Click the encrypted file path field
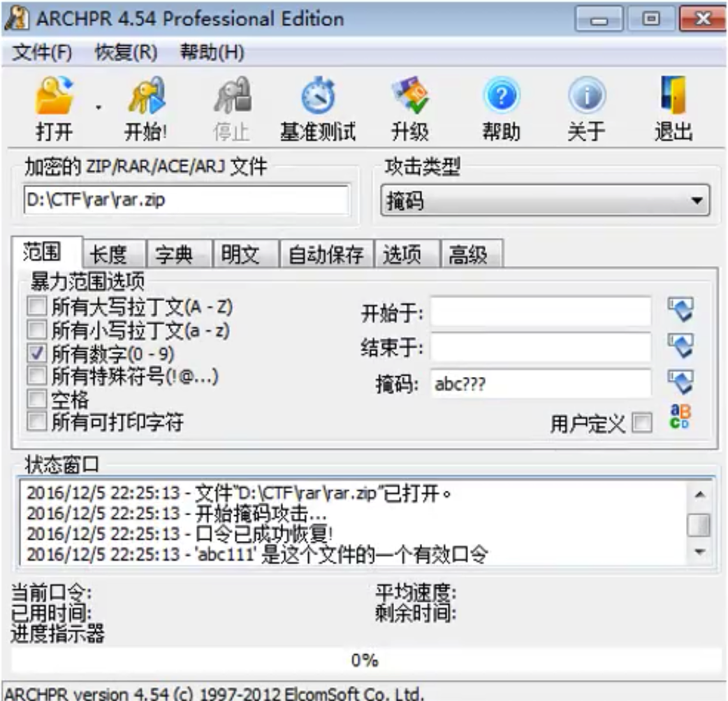The height and width of the screenshot is (701, 728). tap(187, 200)
